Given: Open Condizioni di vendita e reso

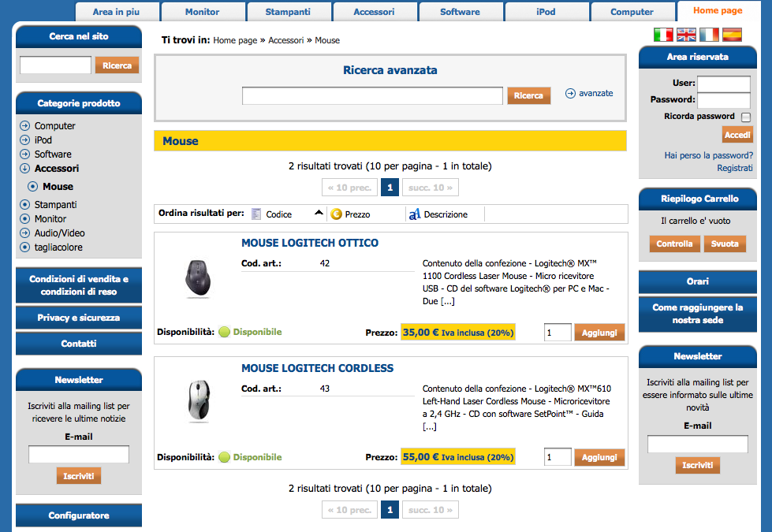Looking at the screenshot, I should [x=79, y=285].
